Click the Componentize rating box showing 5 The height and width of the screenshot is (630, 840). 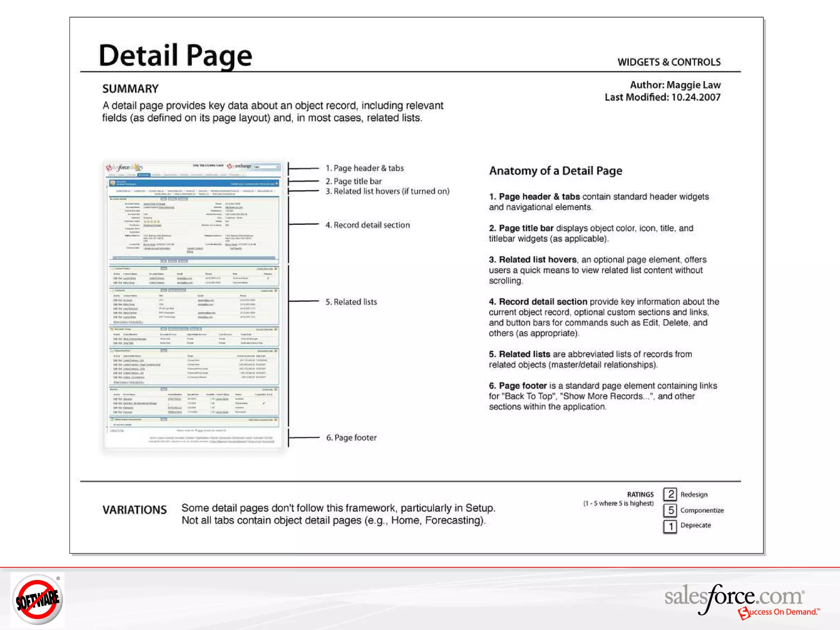click(x=670, y=510)
